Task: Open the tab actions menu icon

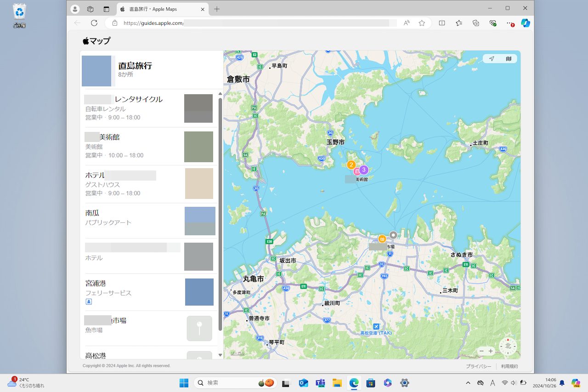Action: pos(106,9)
